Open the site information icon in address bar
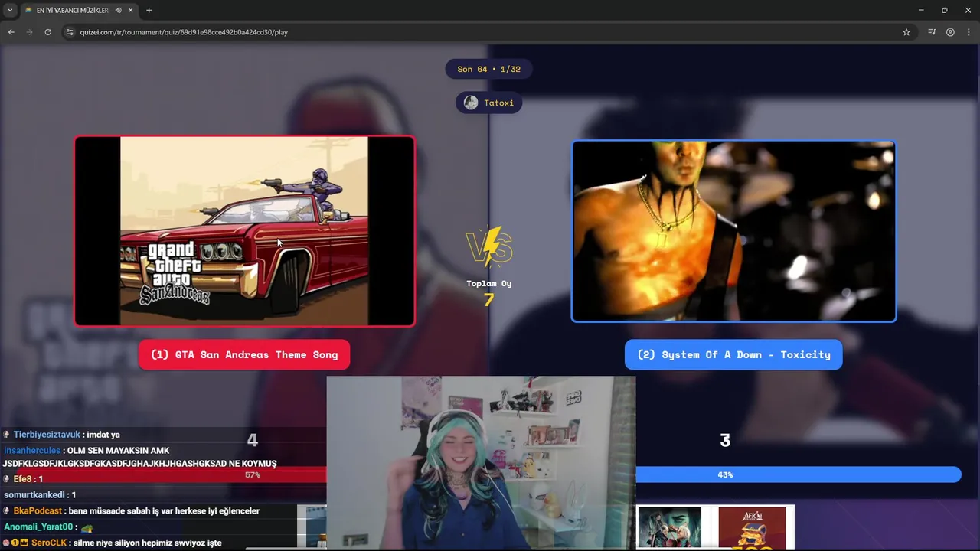This screenshot has width=980, height=551. [x=70, y=32]
